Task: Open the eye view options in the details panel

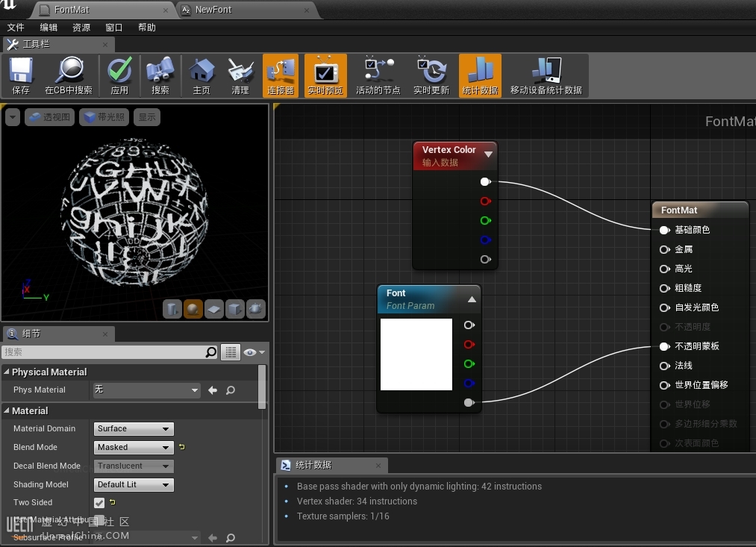Action: click(254, 352)
